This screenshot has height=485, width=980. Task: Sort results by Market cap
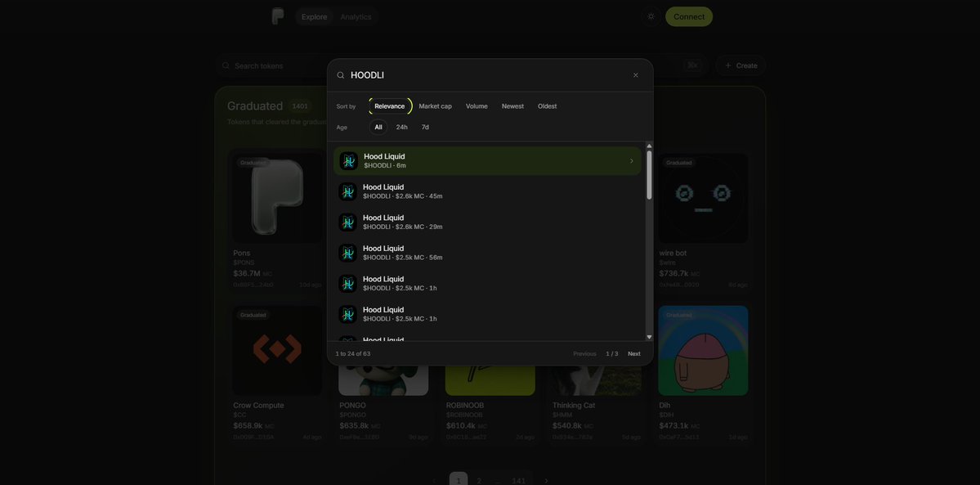point(435,106)
